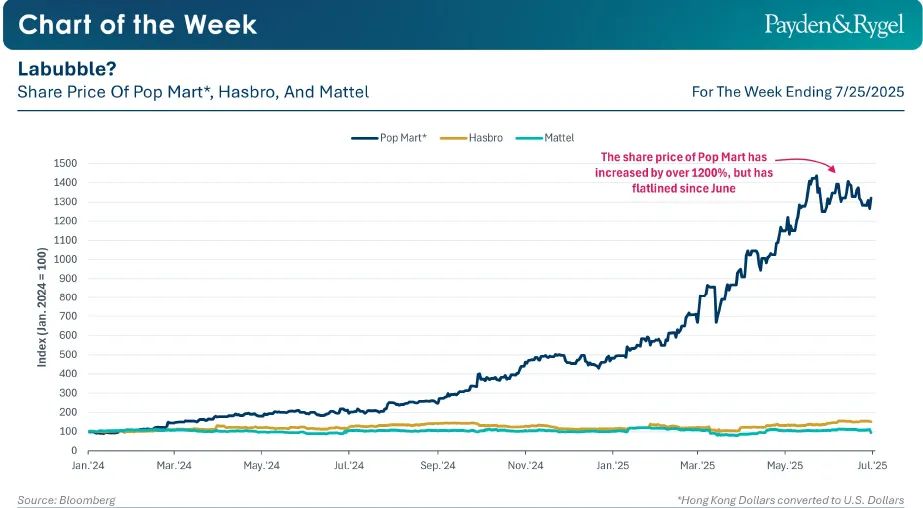Click the Jul.'25 x-axis label
Screen dimensions: 923x508
coord(872,466)
